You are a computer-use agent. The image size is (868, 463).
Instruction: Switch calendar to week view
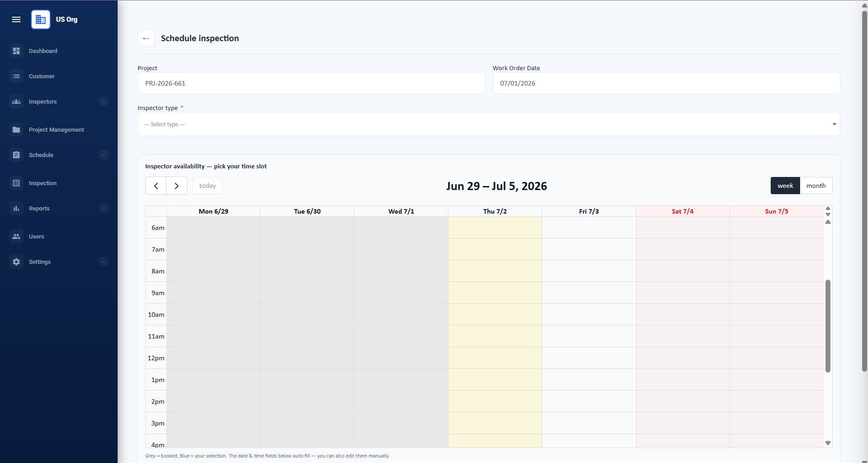tap(785, 186)
